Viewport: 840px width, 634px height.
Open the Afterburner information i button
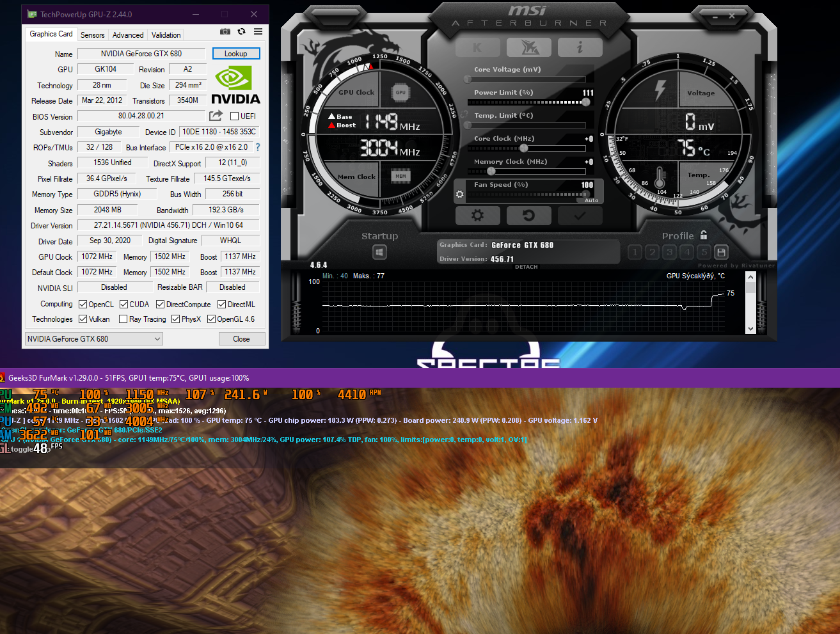pyautogui.click(x=580, y=47)
